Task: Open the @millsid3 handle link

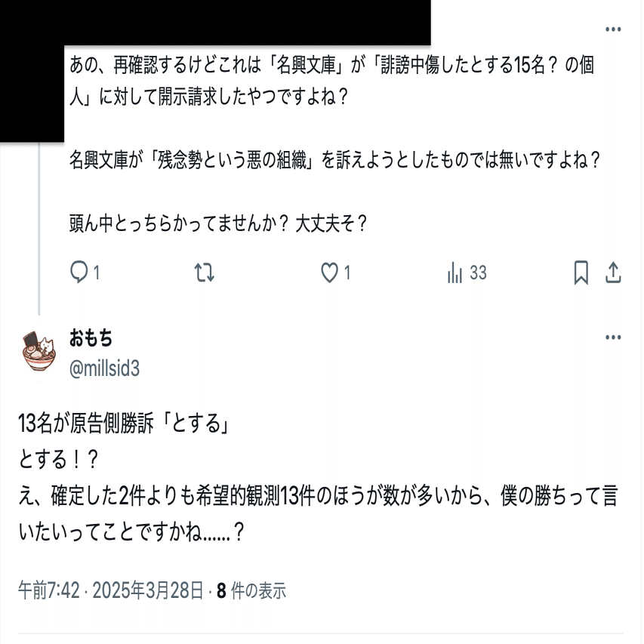Action: pos(105,368)
